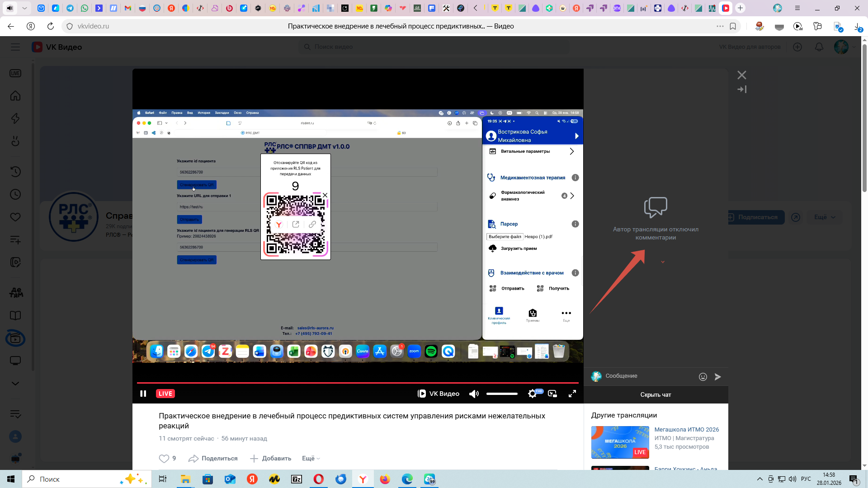The height and width of the screenshot is (488, 868).
Task: Switch the player to fullscreen
Action: coord(572,394)
